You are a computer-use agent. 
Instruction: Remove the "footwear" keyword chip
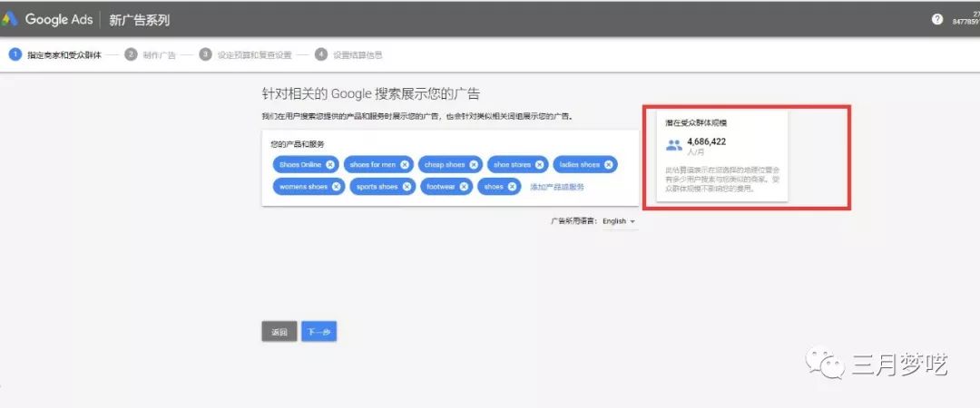464,187
